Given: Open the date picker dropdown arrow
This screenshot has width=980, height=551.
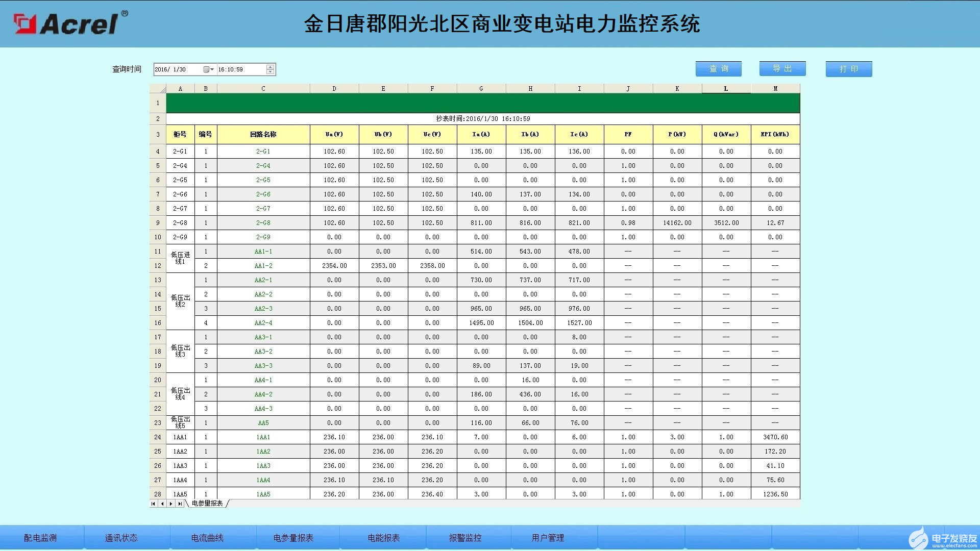Looking at the screenshot, I should pos(212,69).
